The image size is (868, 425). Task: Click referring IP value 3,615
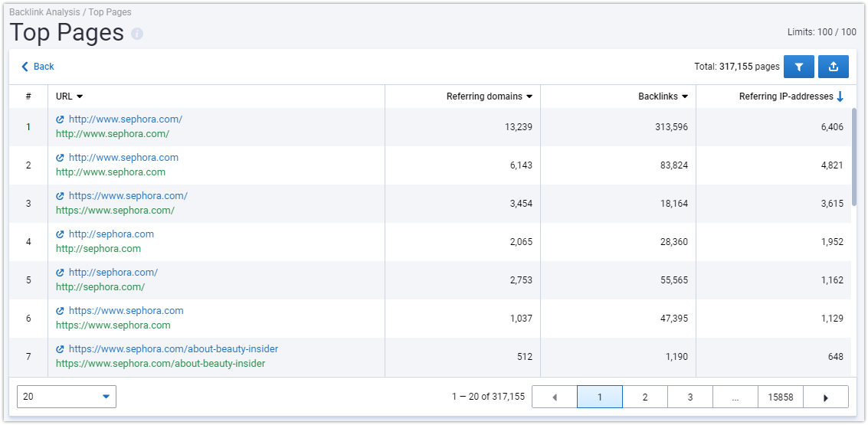point(833,203)
